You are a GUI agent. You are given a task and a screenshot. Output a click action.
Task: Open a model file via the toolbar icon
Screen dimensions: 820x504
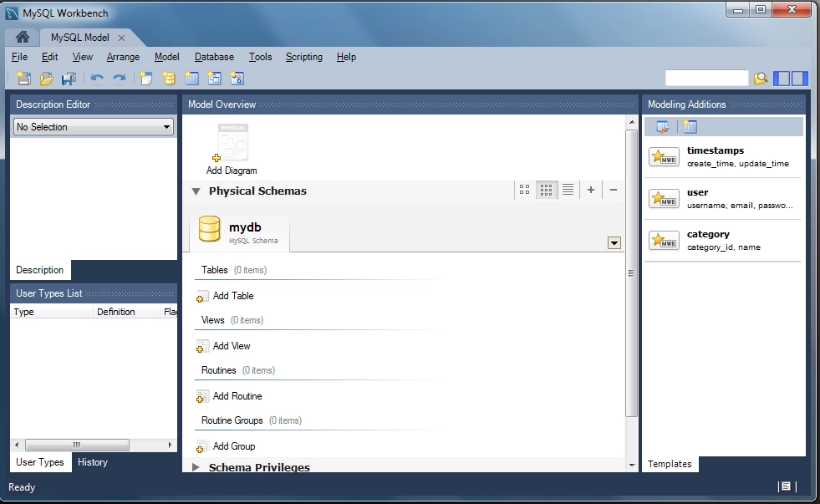pyautogui.click(x=46, y=78)
